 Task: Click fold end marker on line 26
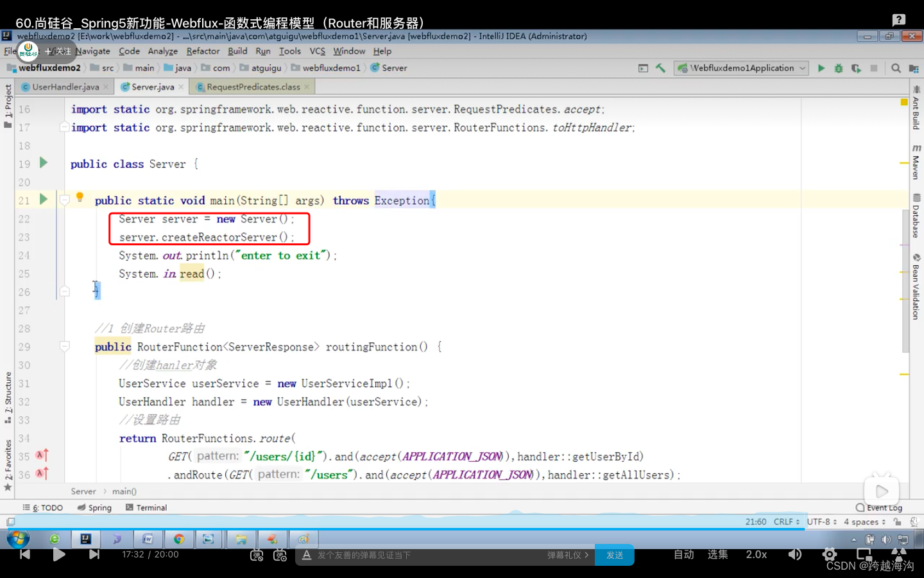[x=64, y=292]
